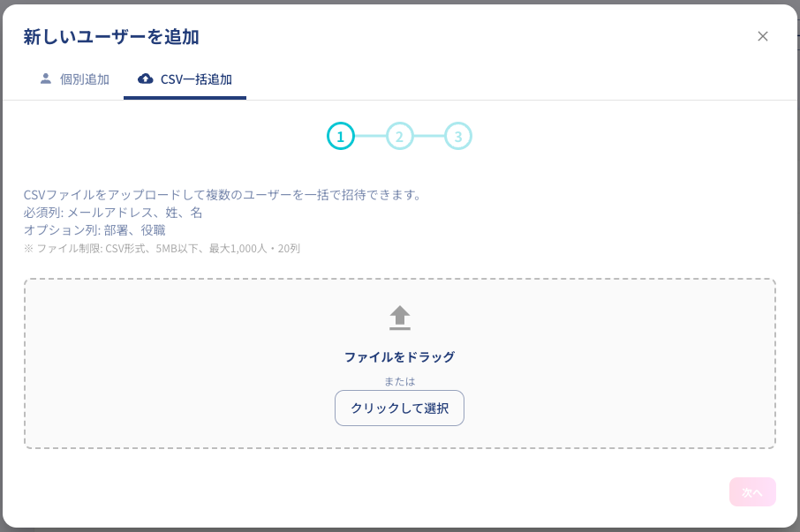800x532 pixels.
Task: Jump to step 2 in the stepper
Action: point(399,136)
